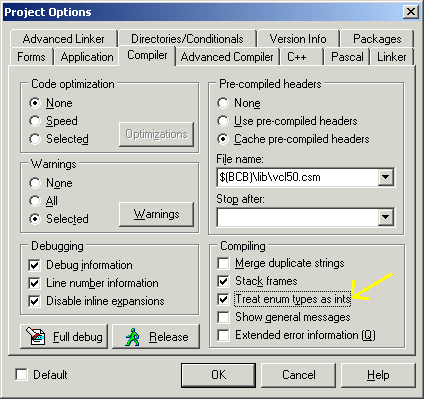Switch to the Linker tab

392,57
